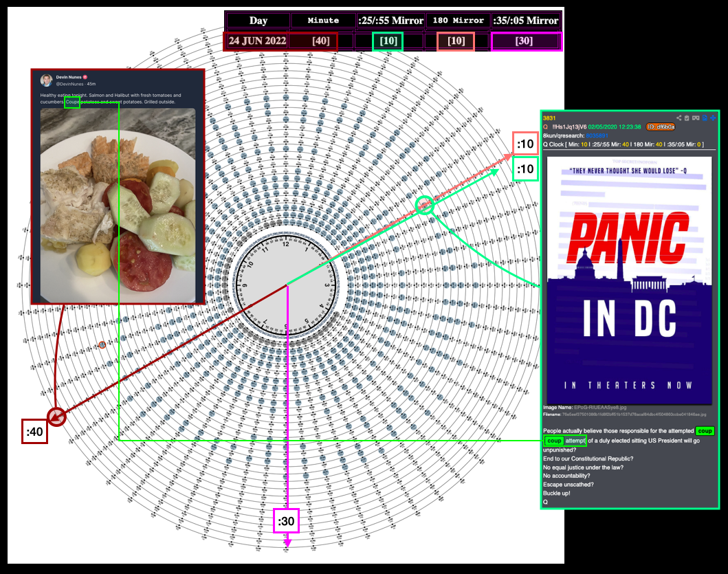The width and height of the screenshot is (728, 574).
Task: Click the 11 on the clock face
Action: pos(265,250)
